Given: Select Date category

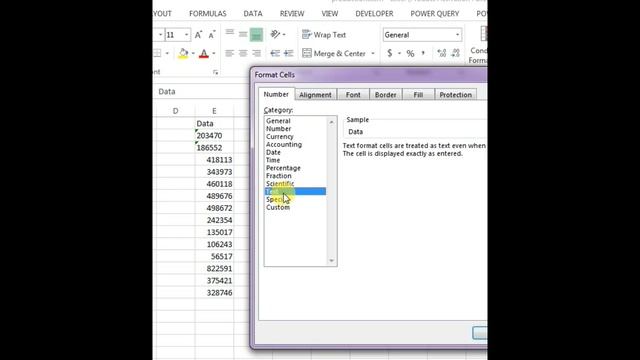Looking at the screenshot, I should 273,152.
